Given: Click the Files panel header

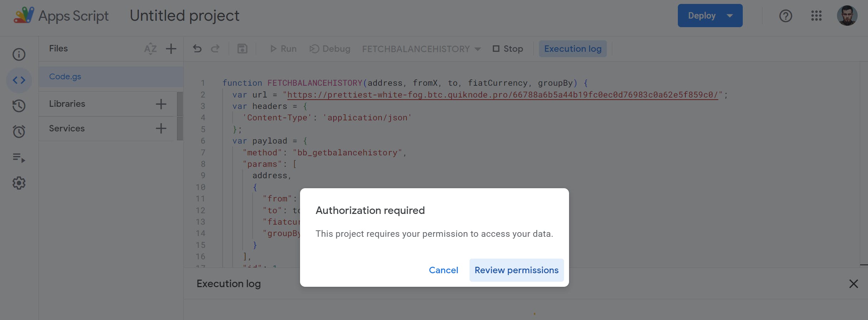Looking at the screenshot, I should coord(59,48).
